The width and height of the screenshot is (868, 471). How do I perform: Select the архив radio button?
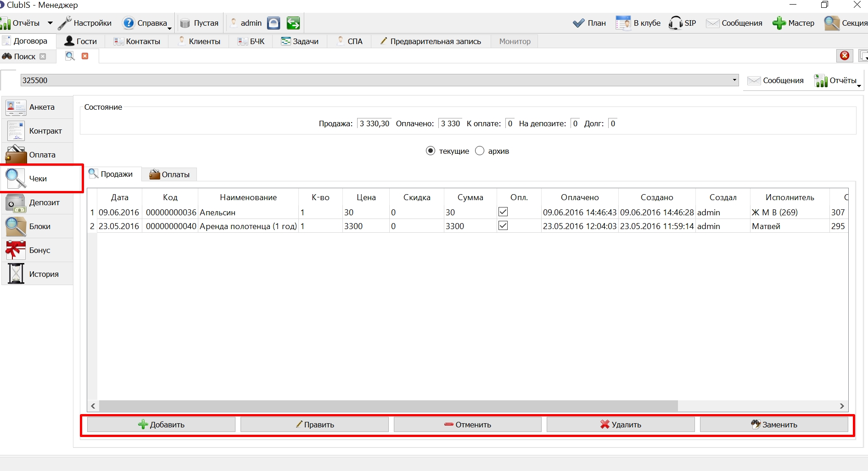(480, 151)
